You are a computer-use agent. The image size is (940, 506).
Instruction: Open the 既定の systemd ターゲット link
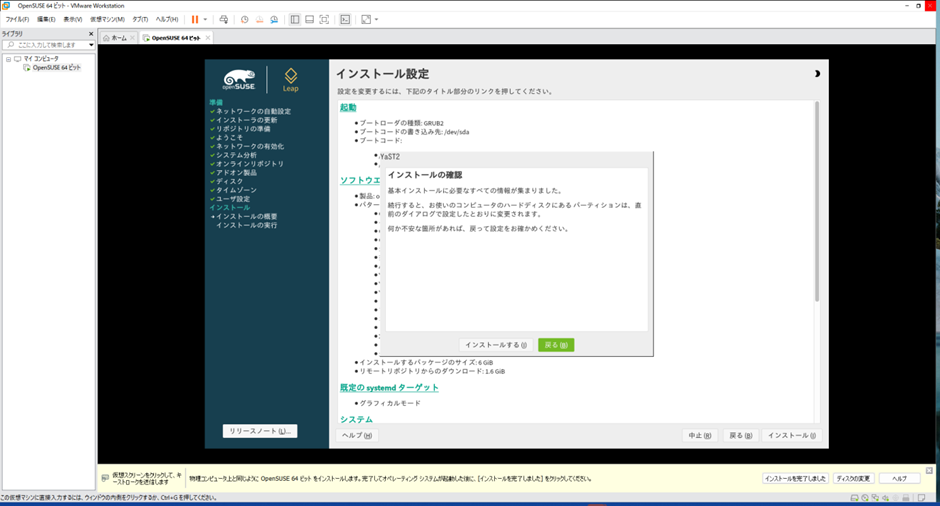389,387
